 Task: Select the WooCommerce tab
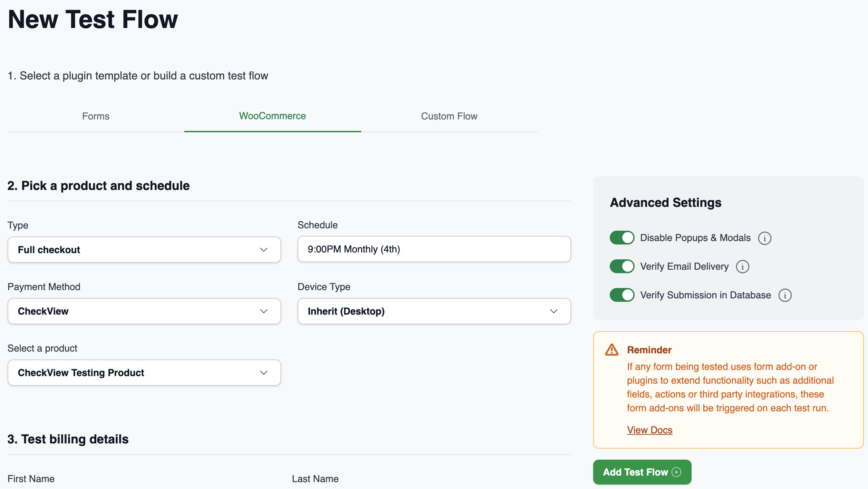[x=272, y=116]
